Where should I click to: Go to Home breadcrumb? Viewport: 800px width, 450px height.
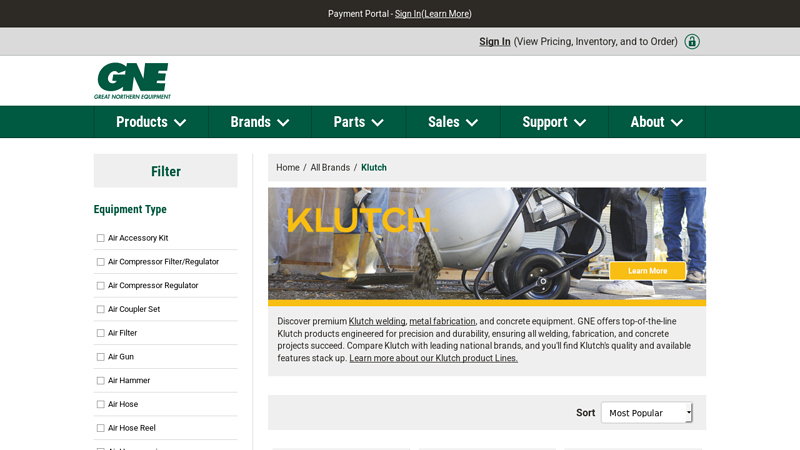288,167
